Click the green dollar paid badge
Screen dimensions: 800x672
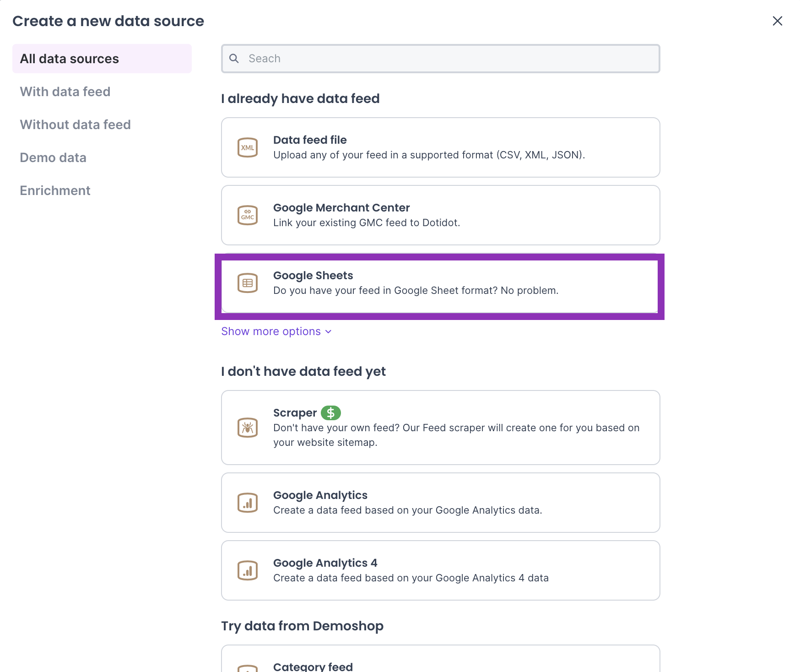coord(330,413)
